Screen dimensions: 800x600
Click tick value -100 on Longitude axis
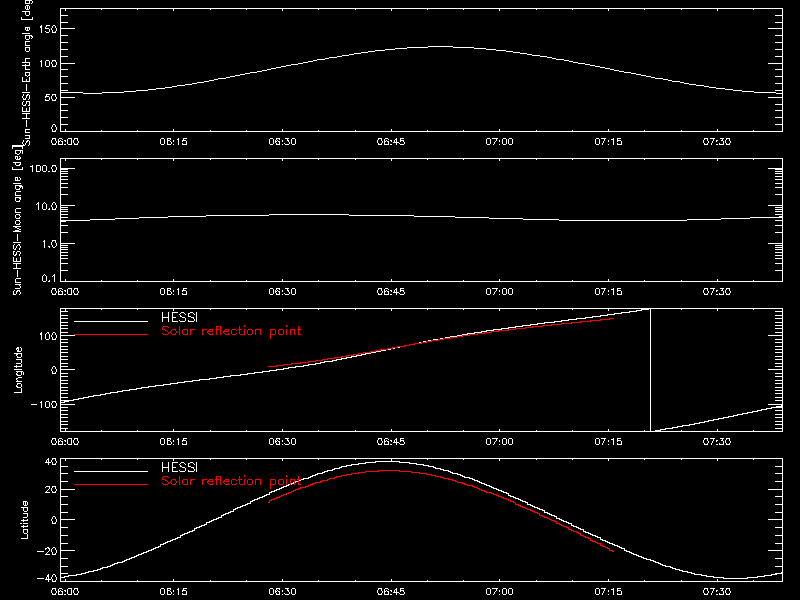pyautogui.click(x=44, y=404)
